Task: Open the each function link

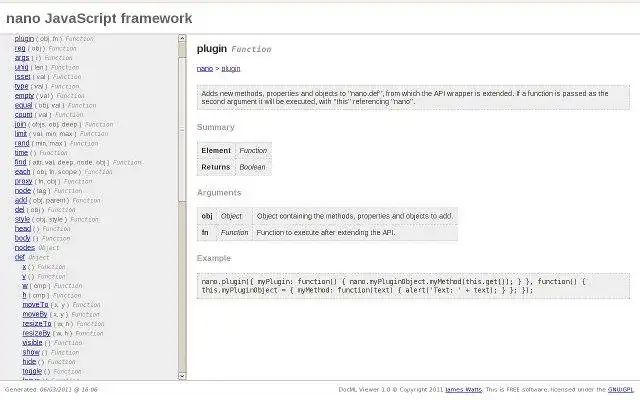Action: click(22, 171)
